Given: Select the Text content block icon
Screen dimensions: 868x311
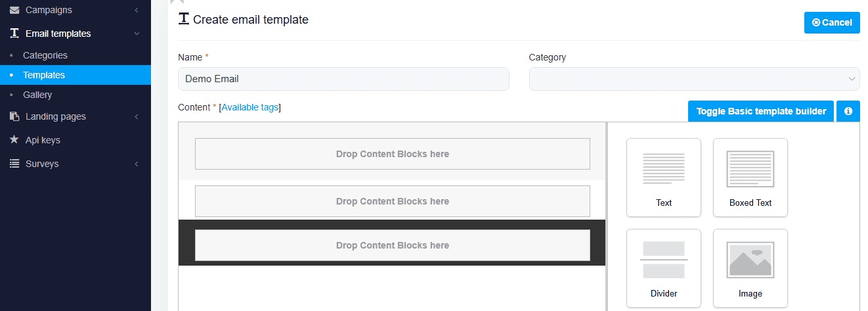Looking at the screenshot, I should 664,170.
